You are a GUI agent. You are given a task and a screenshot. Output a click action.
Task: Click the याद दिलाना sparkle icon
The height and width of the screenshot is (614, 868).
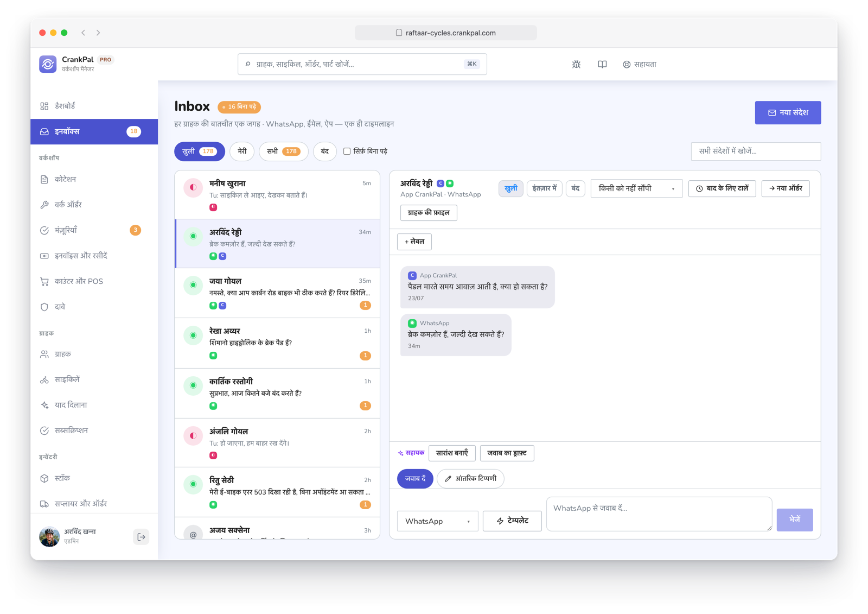click(44, 405)
